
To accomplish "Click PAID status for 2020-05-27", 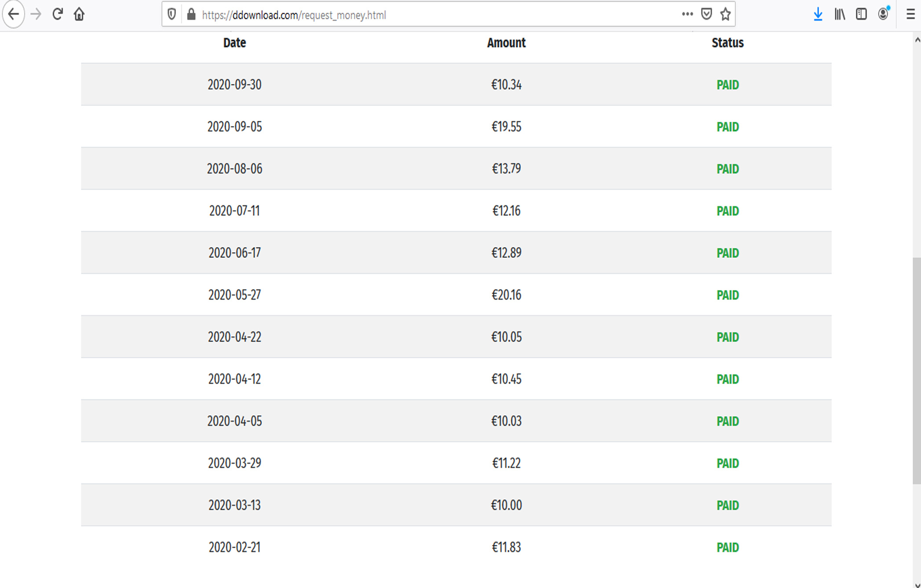I will pos(727,295).
